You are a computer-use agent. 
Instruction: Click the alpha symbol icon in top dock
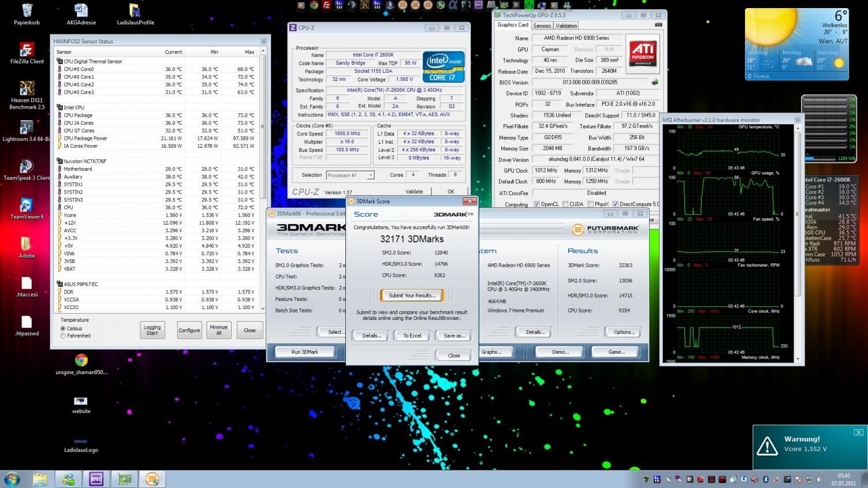pos(453,5)
